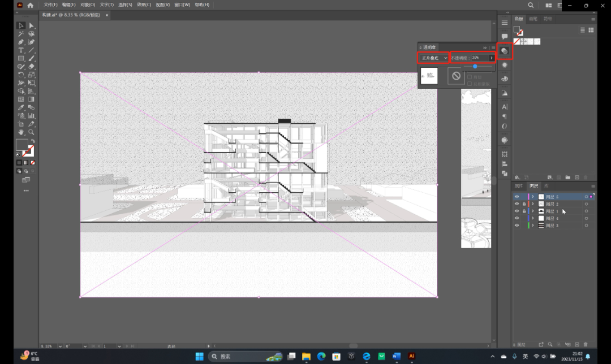Select the Lasso tool
This screenshot has width=611, height=364.
tap(32, 34)
